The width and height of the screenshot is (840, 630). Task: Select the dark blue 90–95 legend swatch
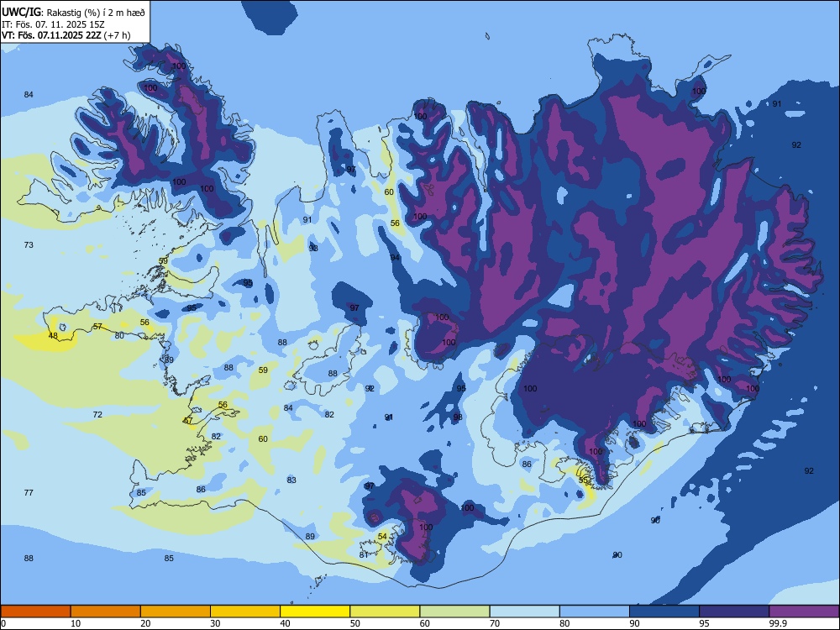[x=664, y=612]
